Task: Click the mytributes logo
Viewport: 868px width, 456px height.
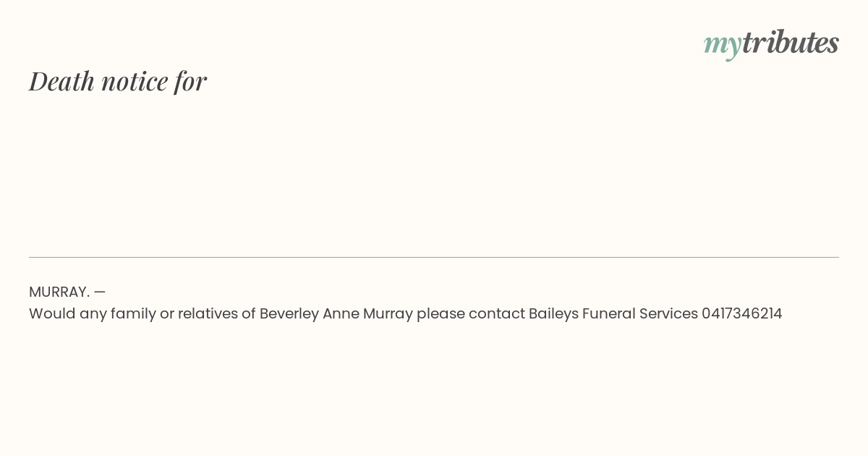Action: pos(771,44)
